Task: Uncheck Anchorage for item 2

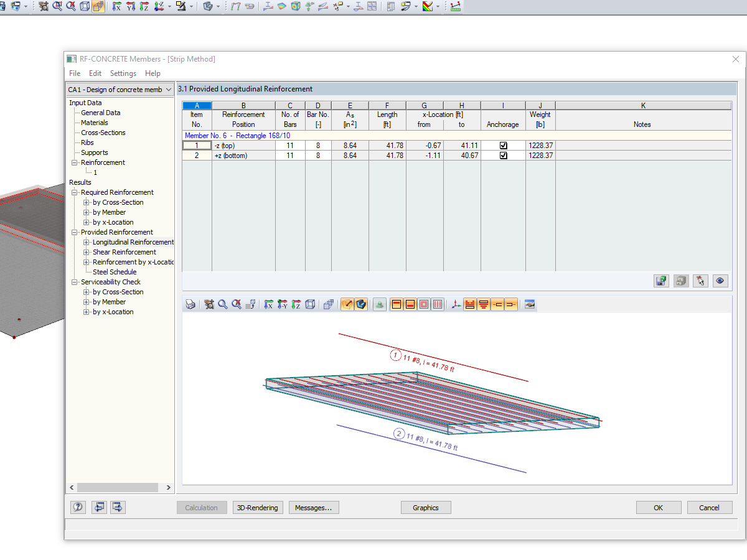Action: pyautogui.click(x=503, y=155)
